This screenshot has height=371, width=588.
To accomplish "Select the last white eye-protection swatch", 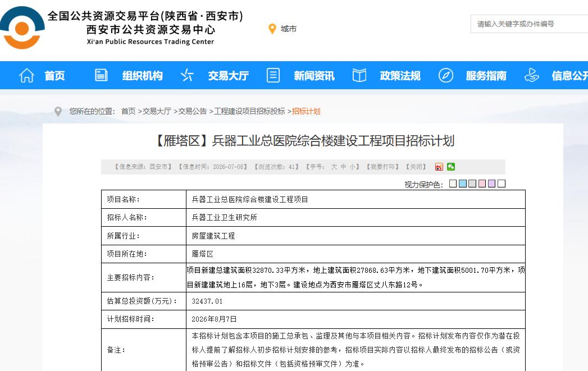I will coord(502,184).
